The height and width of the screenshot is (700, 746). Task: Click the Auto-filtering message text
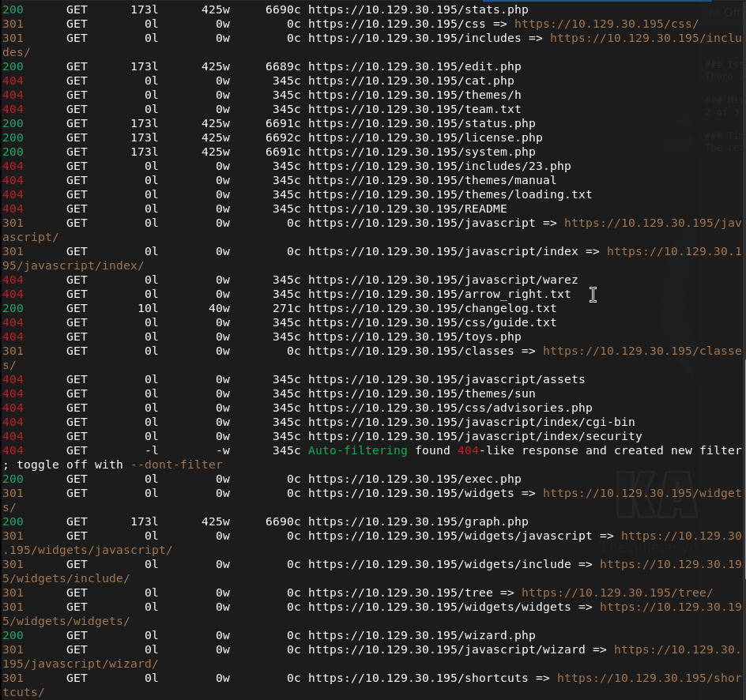click(x=358, y=450)
